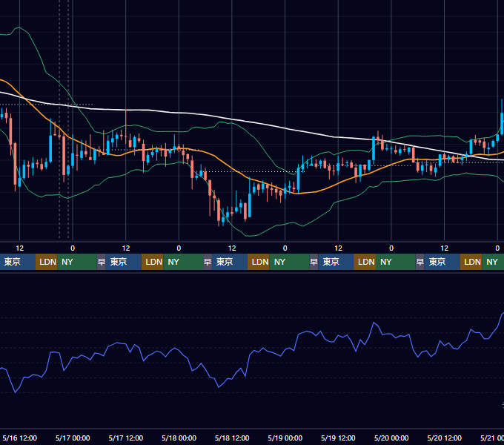Select the 5/17 12:00 date label

[126, 438]
